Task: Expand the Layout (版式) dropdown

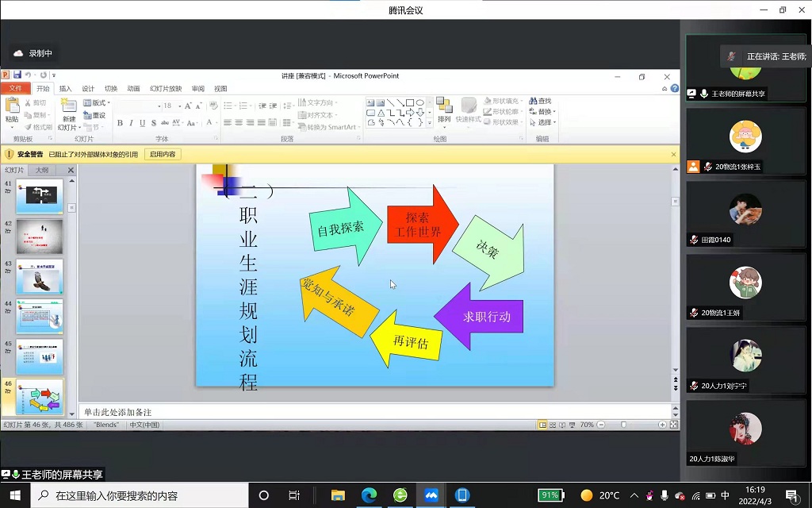Action: pyautogui.click(x=98, y=103)
